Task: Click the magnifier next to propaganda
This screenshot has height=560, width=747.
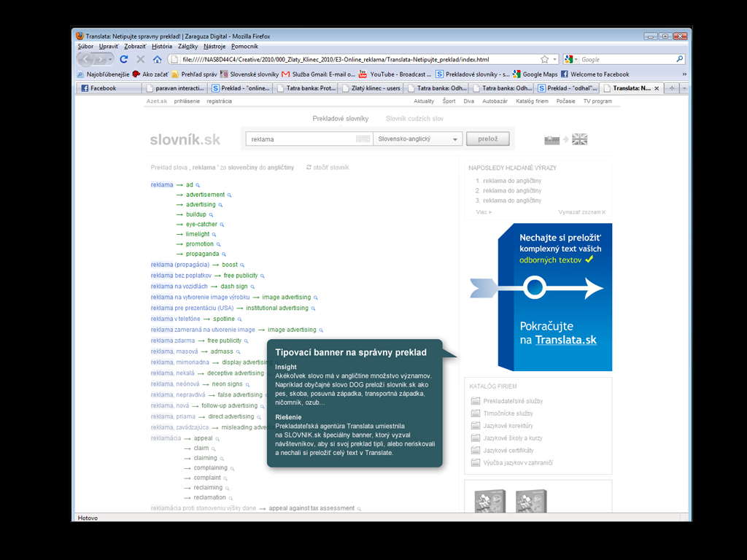Action: [224, 254]
